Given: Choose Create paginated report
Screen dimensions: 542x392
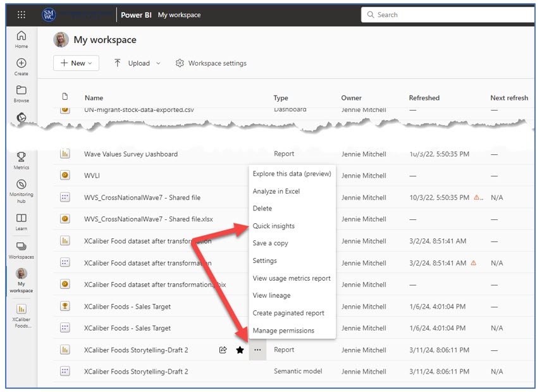Looking at the screenshot, I should coord(288,313).
